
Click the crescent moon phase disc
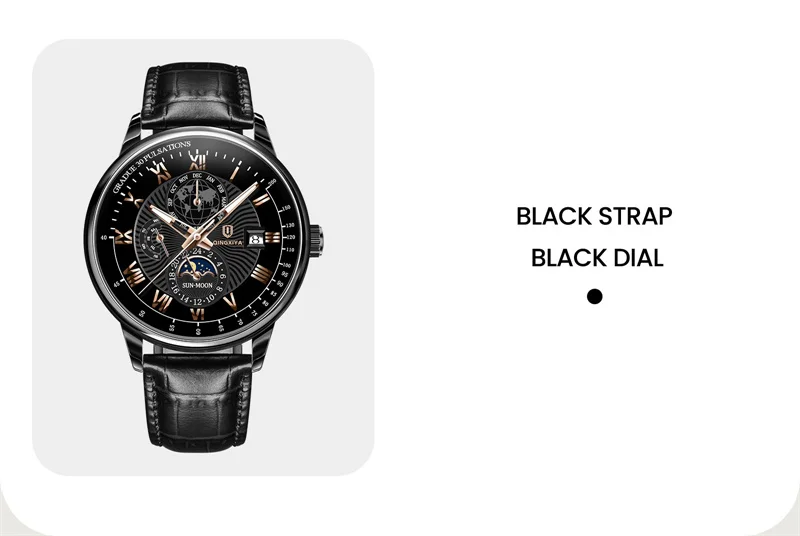pyautogui.click(x=198, y=267)
